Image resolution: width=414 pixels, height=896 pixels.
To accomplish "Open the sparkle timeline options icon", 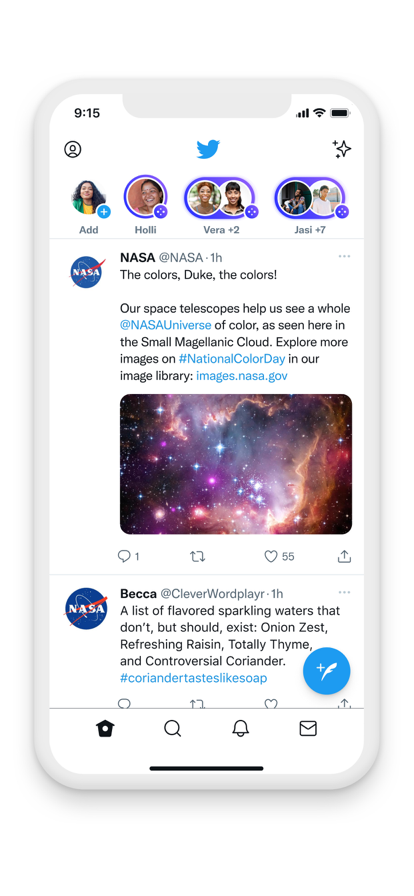I will [x=342, y=149].
